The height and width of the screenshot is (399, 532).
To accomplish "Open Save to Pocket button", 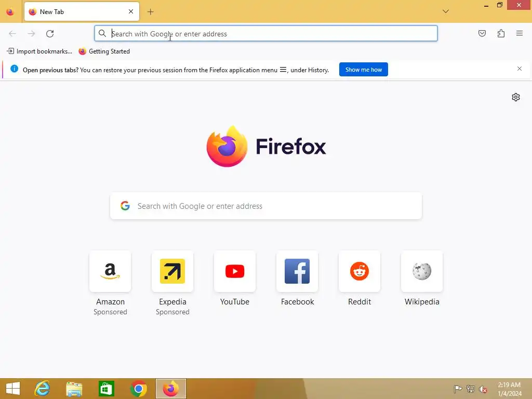I will click(482, 33).
